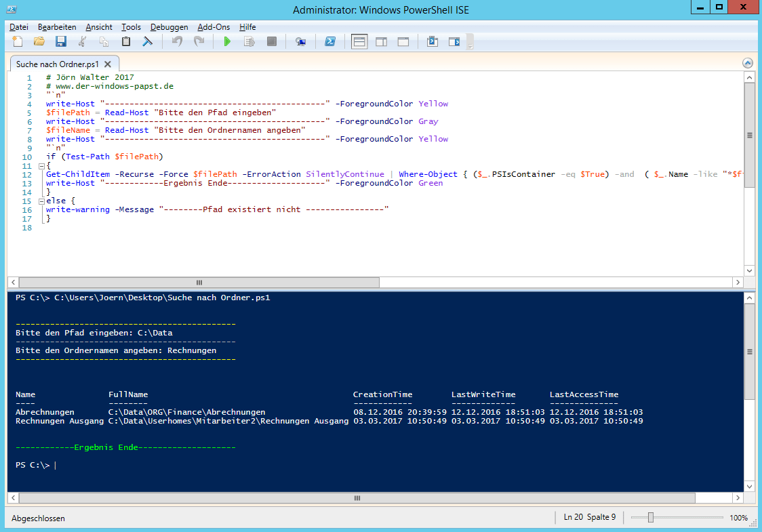
Task: Clear the console pane with the wiper icon
Action: tap(147, 42)
